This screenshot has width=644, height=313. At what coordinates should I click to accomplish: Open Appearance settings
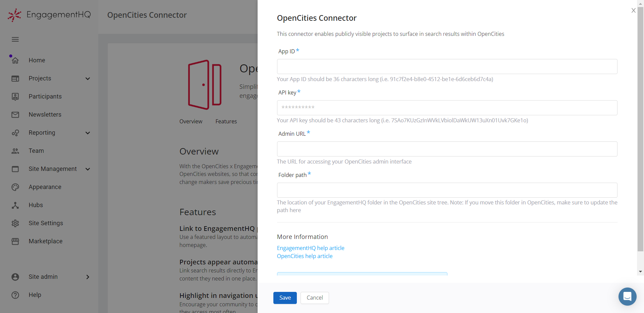45,187
